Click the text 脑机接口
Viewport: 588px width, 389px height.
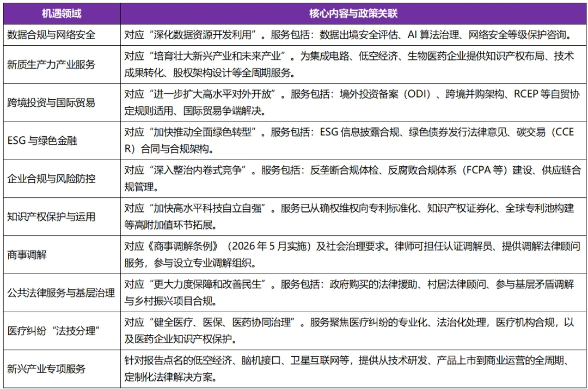coord(261,360)
